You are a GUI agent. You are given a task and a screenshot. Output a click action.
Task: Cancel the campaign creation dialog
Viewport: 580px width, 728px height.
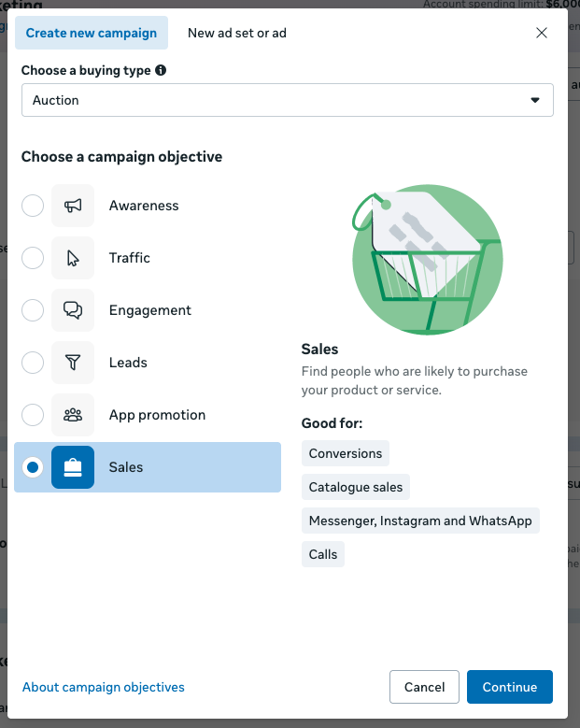(424, 687)
